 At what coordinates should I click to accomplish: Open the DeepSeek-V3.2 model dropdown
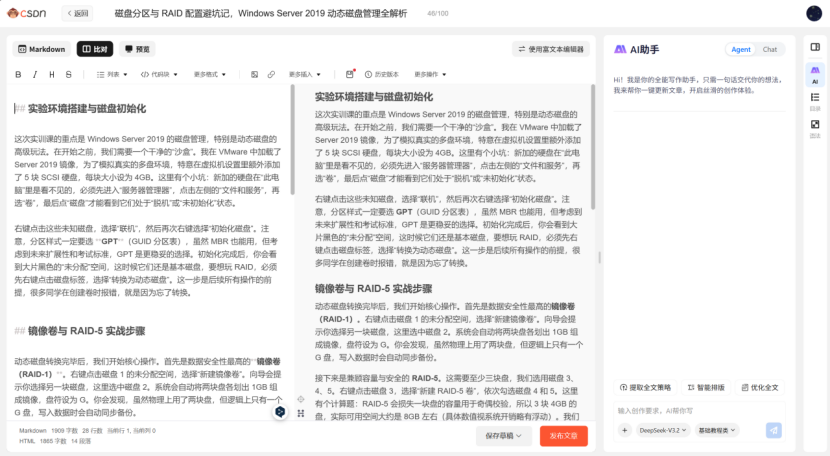tap(663, 431)
